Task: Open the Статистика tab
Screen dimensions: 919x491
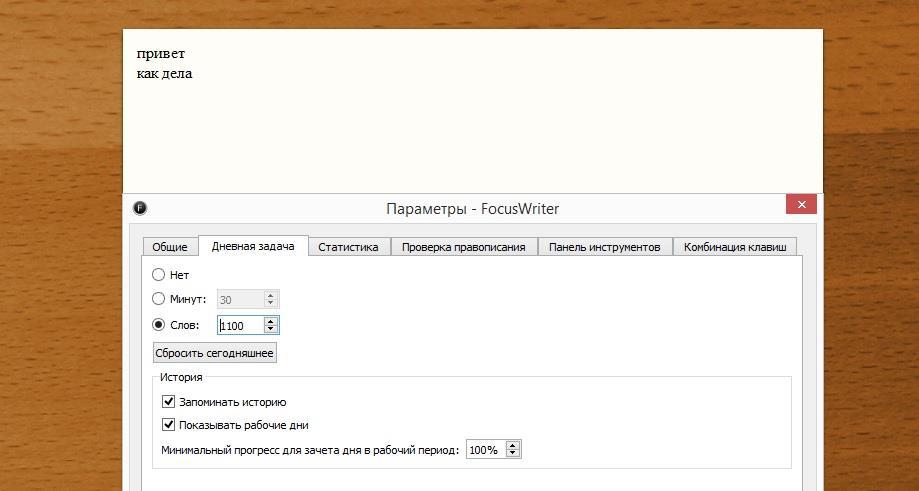Action: pos(348,247)
